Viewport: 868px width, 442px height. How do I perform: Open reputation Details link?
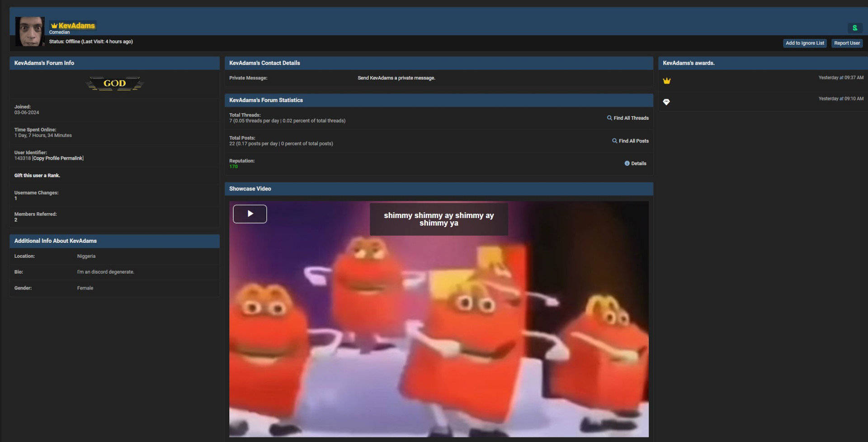click(x=639, y=163)
